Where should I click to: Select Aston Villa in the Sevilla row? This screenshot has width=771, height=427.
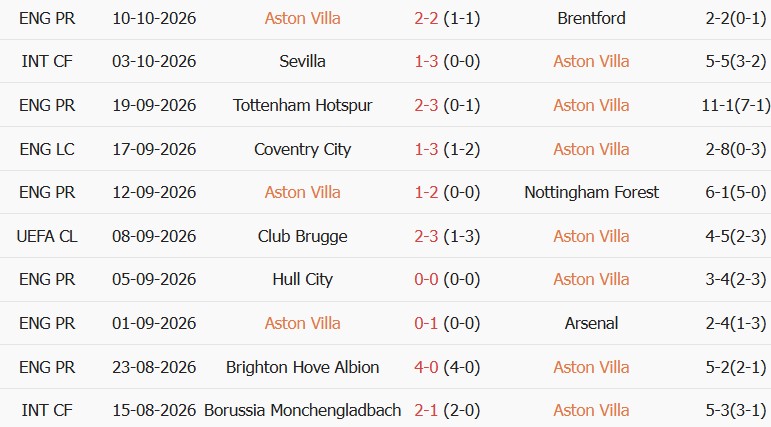coord(591,61)
